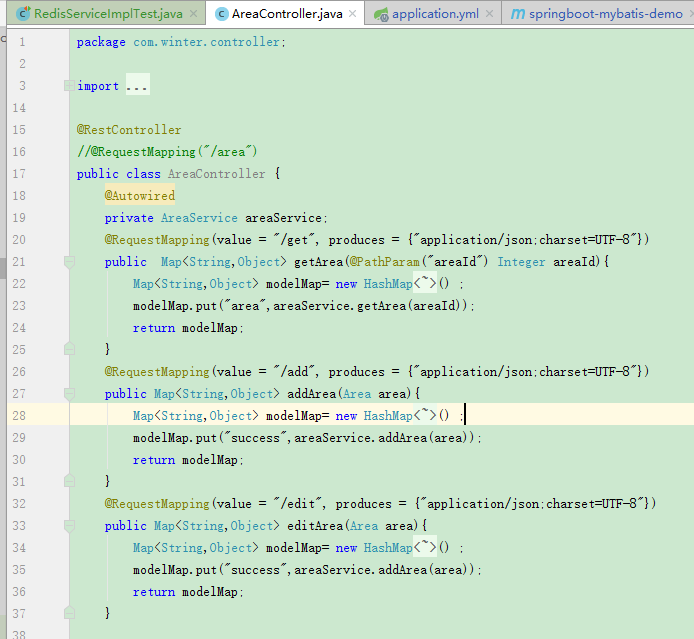Image resolution: width=694 pixels, height=639 pixels.
Task: Click the addArea method name on line 27
Action: [x=312, y=394]
